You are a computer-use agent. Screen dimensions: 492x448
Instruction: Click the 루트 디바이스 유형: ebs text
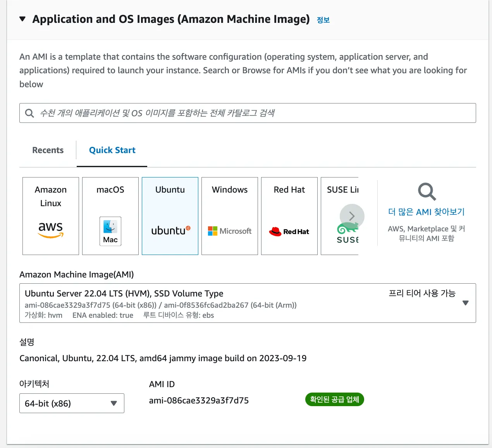(x=179, y=315)
